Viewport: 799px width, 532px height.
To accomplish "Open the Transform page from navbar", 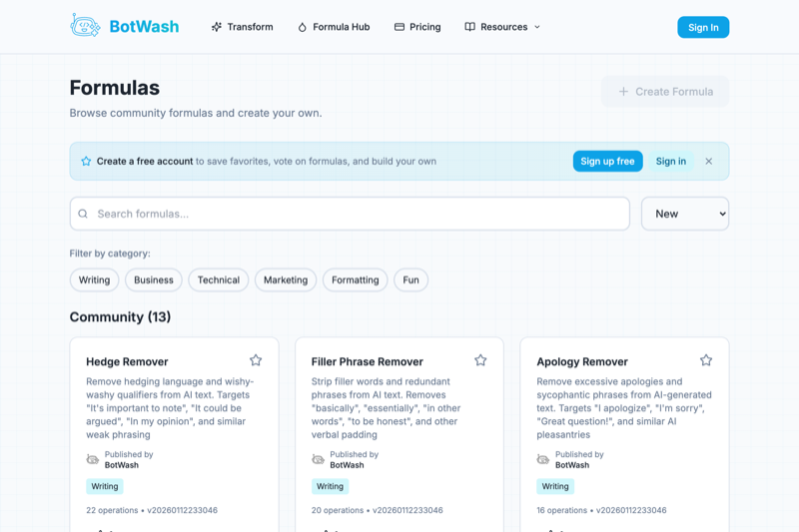I will (242, 27).
